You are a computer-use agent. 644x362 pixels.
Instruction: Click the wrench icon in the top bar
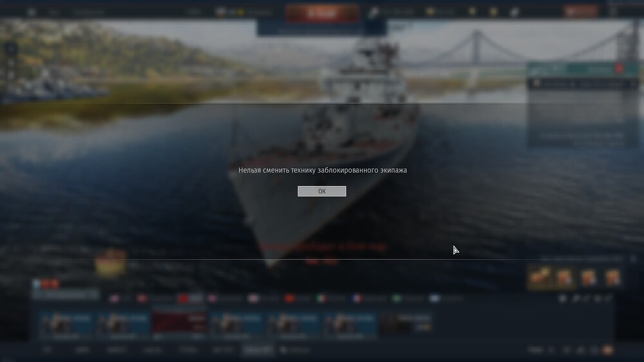click(x=373, y=13)
